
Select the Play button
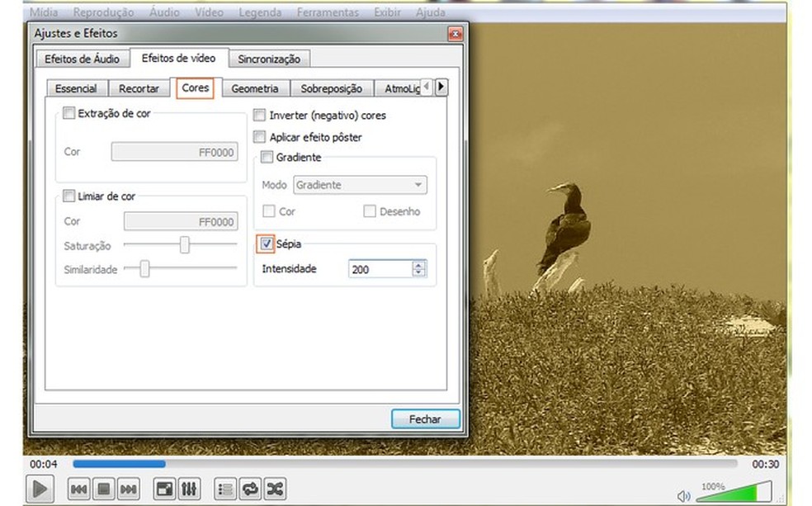click(39, 488)
